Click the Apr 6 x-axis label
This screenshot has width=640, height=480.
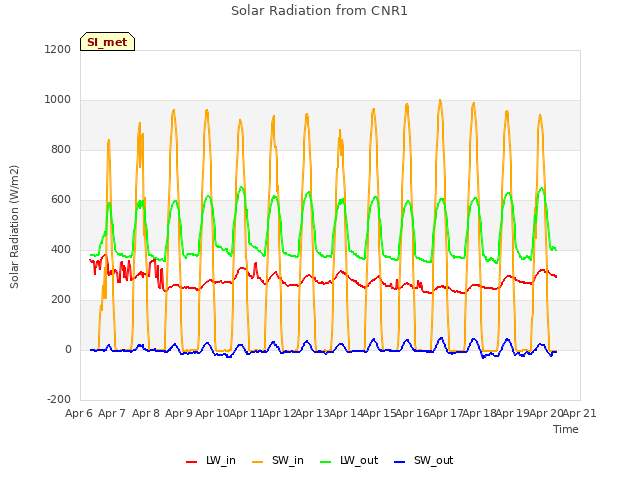point(79,413)
